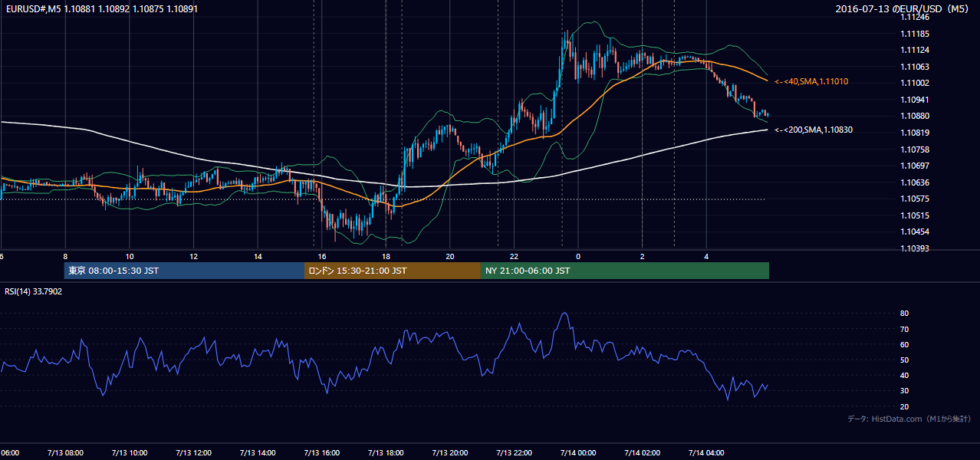Select the London 15:30-21:00 JST session bar
The width and height of the screenshot is (980, 460).
coord(393,271)
